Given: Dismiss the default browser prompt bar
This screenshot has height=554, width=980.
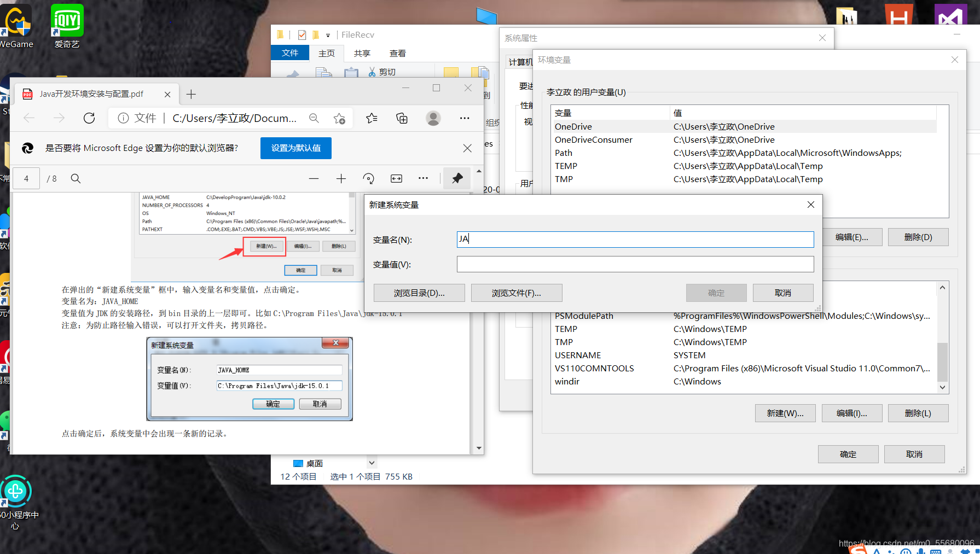Looking at the screenshot, I should pos(467,148).
